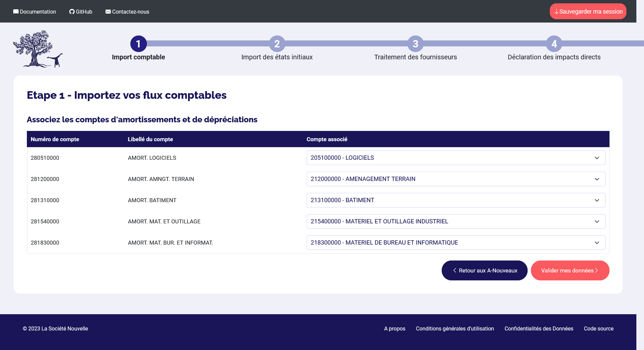Click Sauvegarder ma session button
The width and height of the screenshot is (644, 350).
[588, 11]
